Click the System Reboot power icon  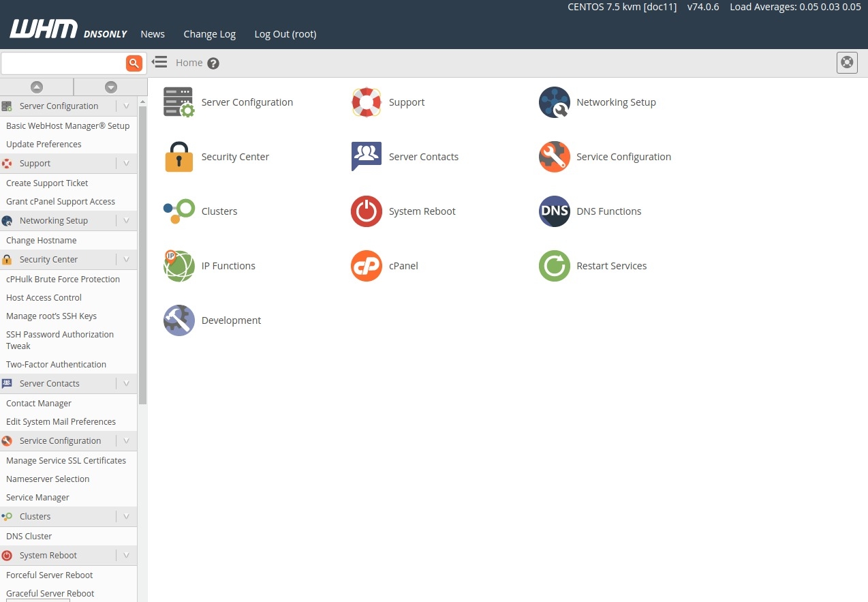367,211
